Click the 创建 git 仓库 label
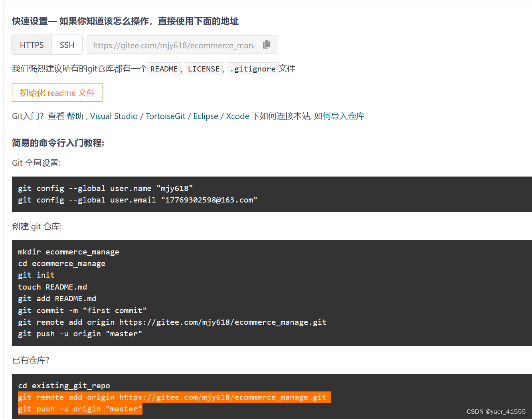The image size is (532, 419). tap(37, 226)
